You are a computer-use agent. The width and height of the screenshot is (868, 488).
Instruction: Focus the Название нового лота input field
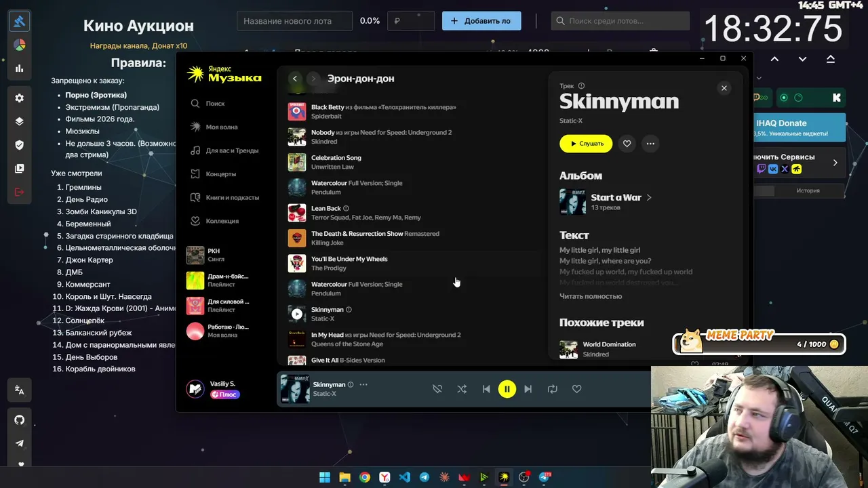(x=294, y=21)
